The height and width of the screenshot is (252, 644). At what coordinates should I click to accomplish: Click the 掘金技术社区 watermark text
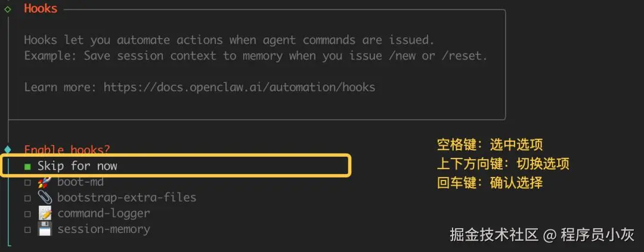(494, 234)
